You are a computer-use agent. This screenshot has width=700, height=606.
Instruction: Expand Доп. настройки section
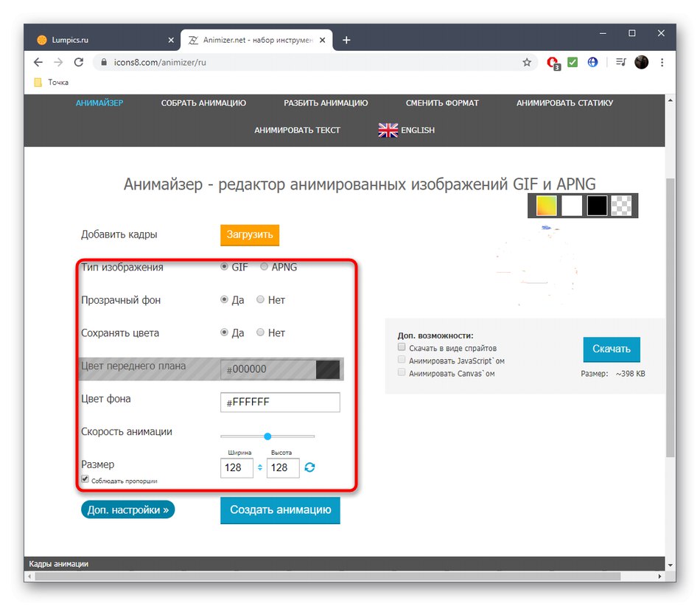(127, 509)
